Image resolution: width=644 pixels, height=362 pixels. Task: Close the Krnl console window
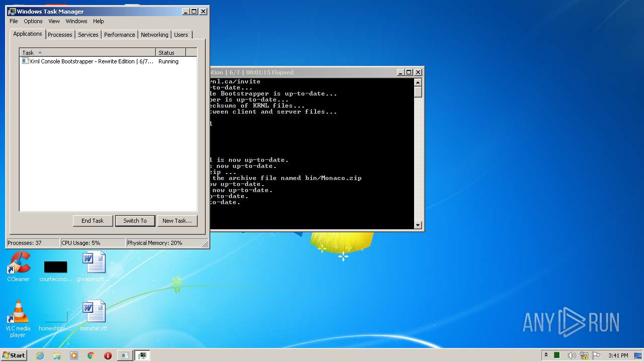[x=418, y=72]
